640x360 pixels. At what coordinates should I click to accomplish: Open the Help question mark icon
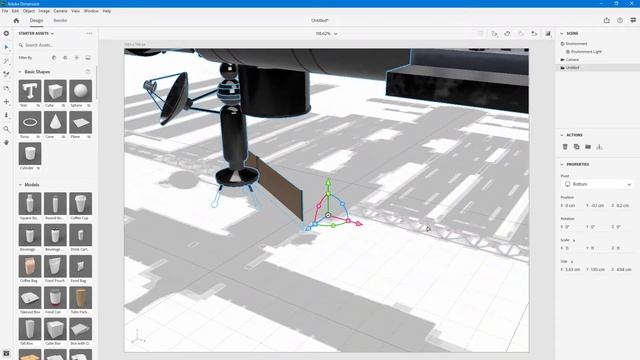(x=620, y=20)
